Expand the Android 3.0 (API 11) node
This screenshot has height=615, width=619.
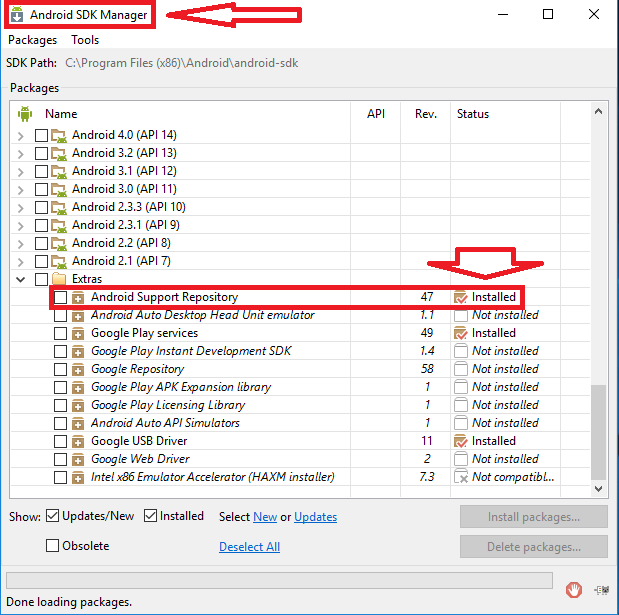pos(21,190)
